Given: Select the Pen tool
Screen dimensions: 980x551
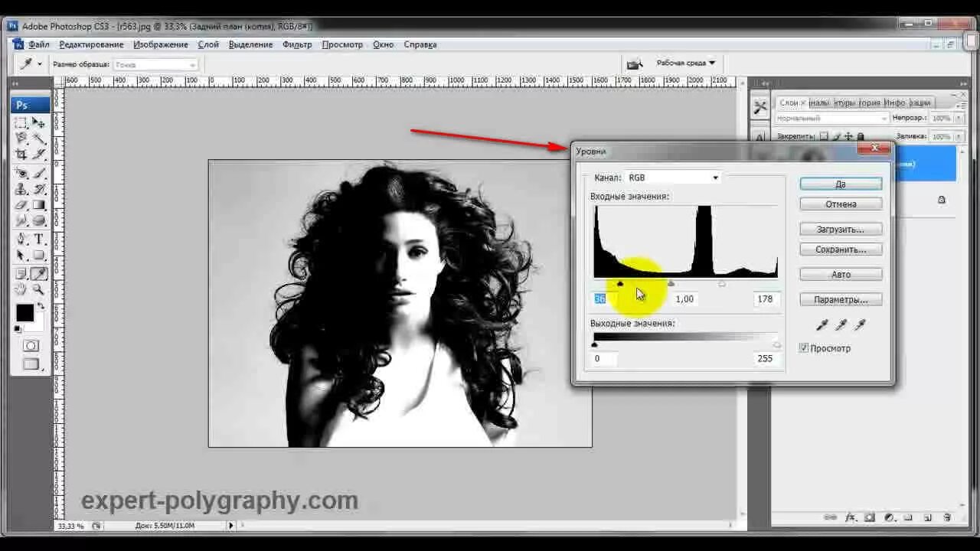Looking at the screenshot, I should (21, 239).
